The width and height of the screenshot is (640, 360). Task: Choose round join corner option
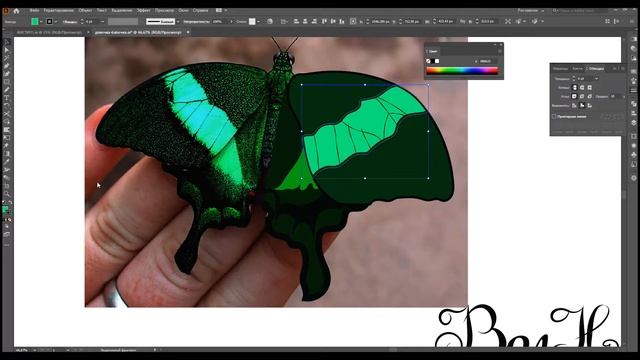point(582,96)
